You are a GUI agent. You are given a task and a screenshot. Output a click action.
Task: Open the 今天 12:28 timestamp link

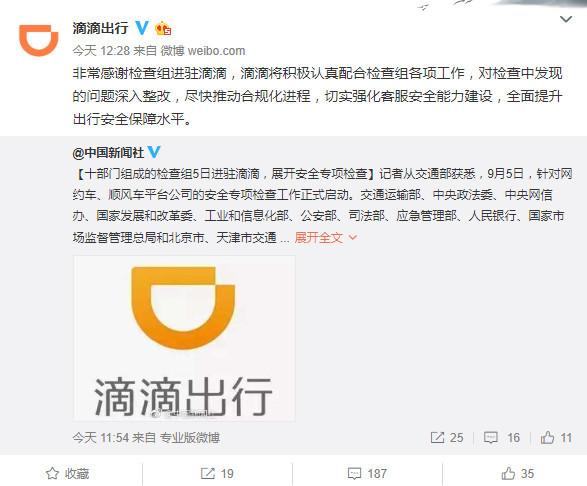(x=101, y=51)
